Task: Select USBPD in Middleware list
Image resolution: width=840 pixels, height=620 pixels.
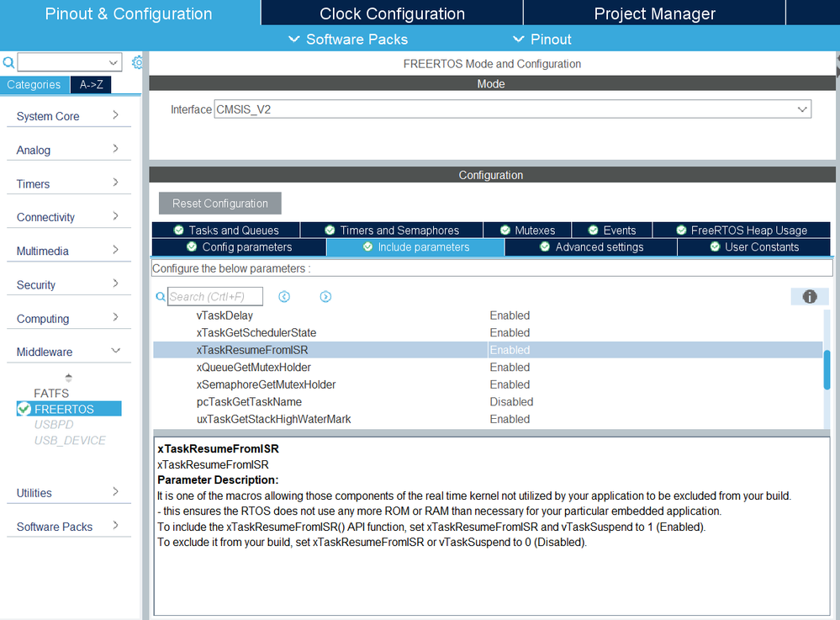Action: click(x=54, y=424)
